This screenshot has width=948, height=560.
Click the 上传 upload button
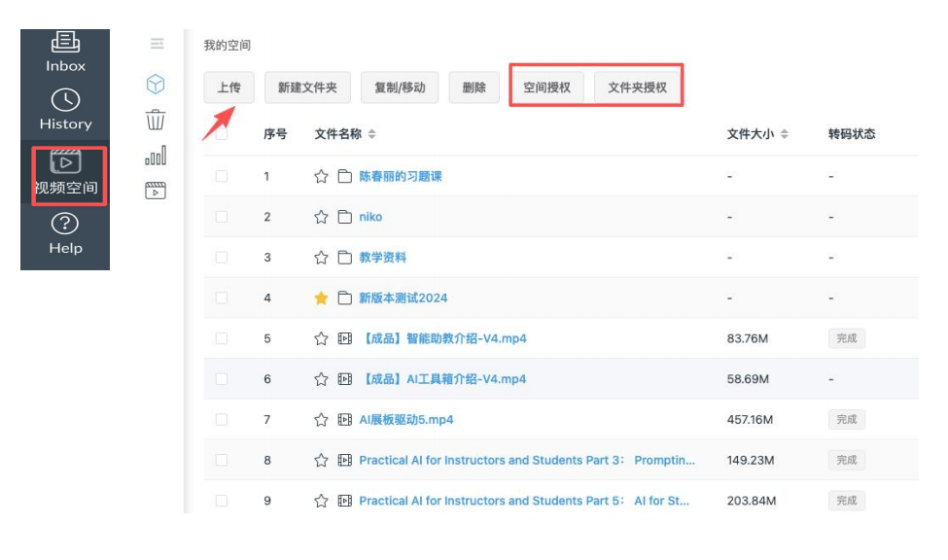click(228, 87)
